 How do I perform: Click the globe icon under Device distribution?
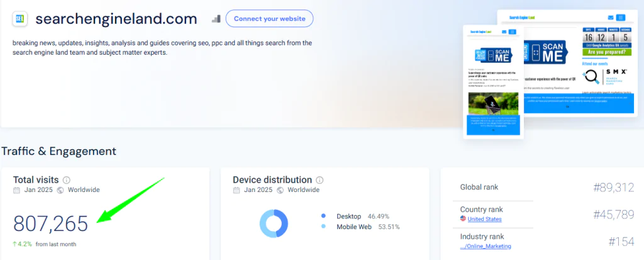click(280, 190)
